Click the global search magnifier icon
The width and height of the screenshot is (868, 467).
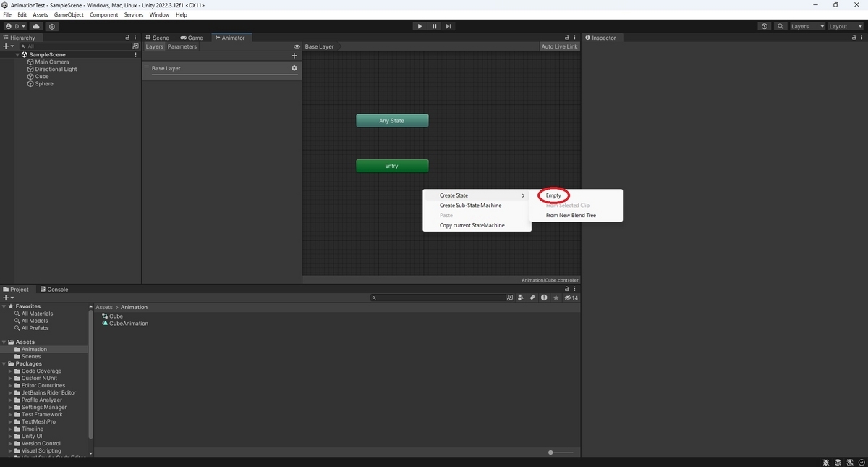click(780, 26)
